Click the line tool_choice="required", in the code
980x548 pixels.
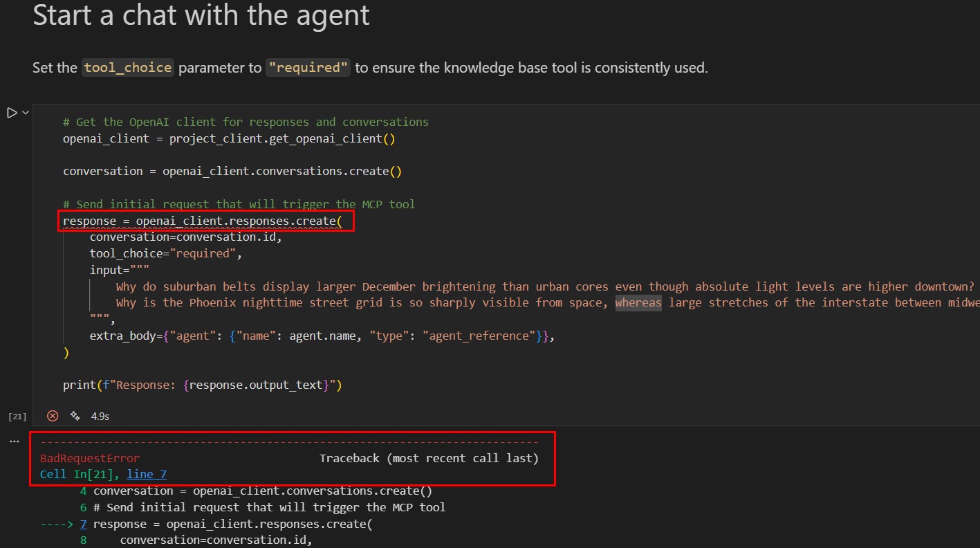(x=166, y=253)
